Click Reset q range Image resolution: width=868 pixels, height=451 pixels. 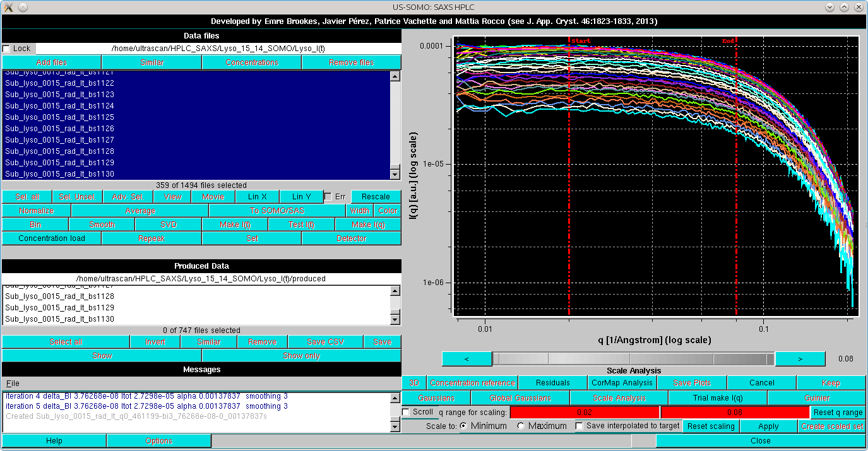click(839, 412)
